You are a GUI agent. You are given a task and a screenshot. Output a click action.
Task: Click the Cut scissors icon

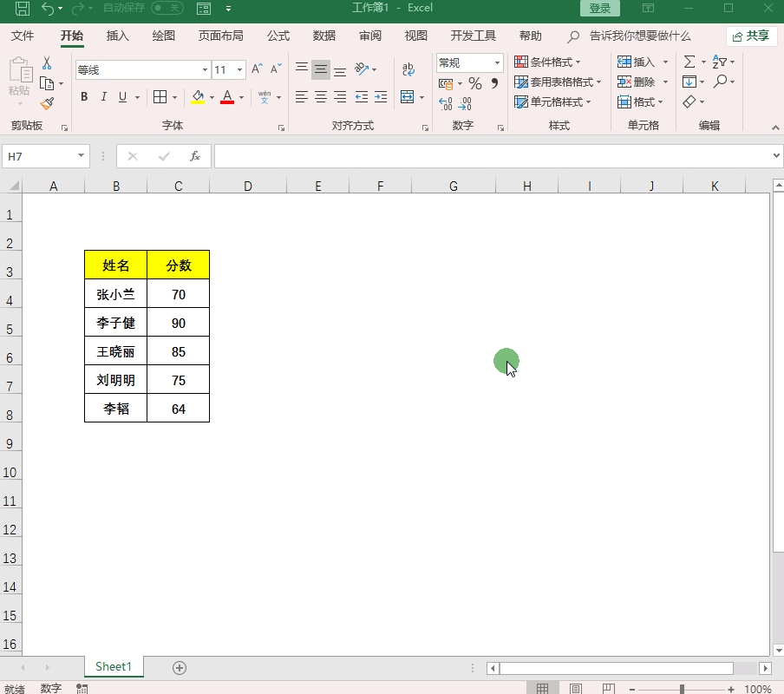tap(47, 62)
